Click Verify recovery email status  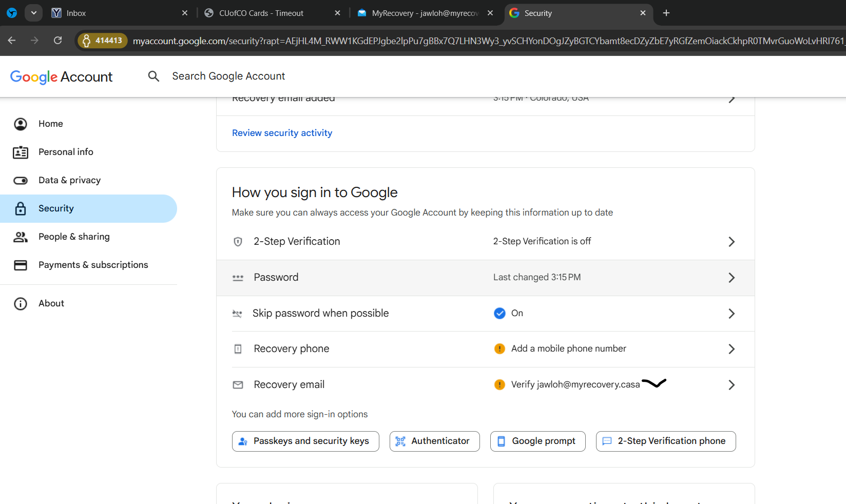575,385
